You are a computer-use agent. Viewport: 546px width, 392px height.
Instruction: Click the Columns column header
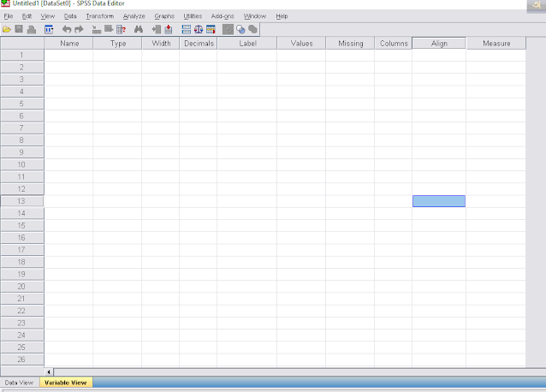[394, 44]
